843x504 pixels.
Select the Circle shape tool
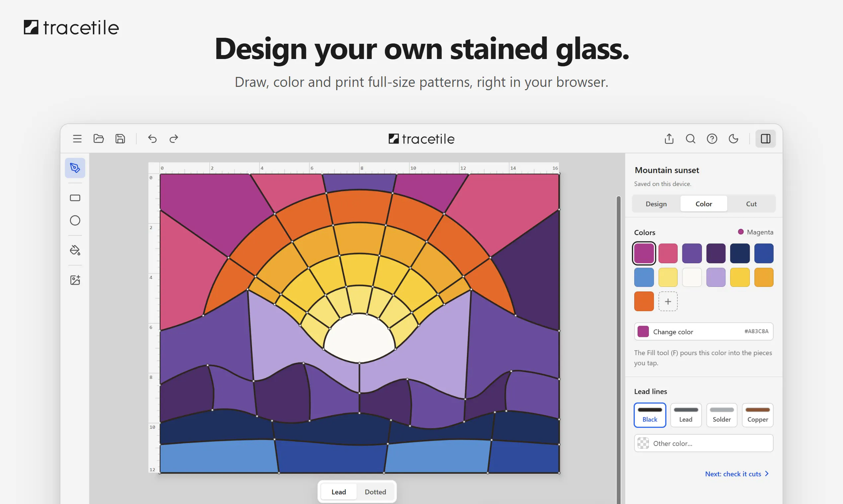pos(75,220)
